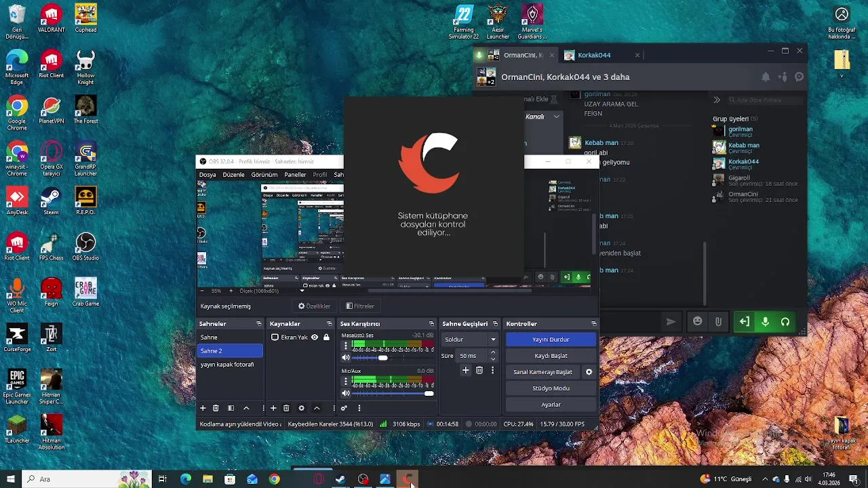868x488 pixels.
Task: Open emoji picker in Steam chat
Action: [x=697, y=322]
